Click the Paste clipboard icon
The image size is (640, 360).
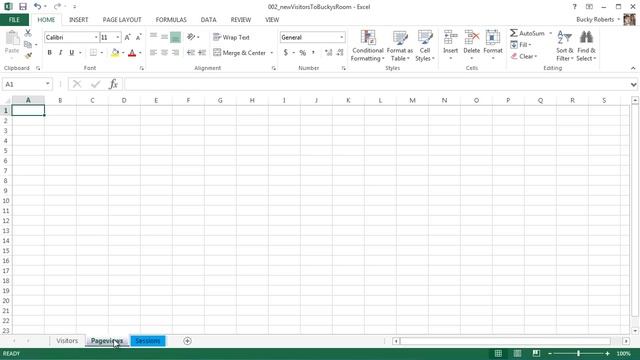12,39
